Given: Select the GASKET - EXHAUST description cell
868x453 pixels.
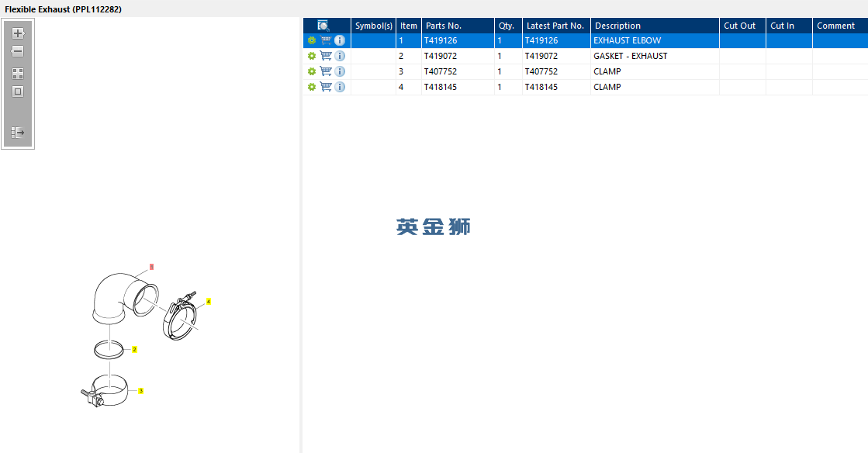Looking at the screenshot, I should [655, 56].
